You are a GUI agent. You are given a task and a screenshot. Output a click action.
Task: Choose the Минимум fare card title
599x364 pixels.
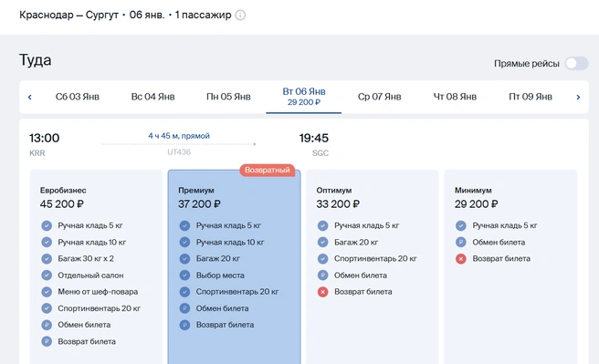473,191
